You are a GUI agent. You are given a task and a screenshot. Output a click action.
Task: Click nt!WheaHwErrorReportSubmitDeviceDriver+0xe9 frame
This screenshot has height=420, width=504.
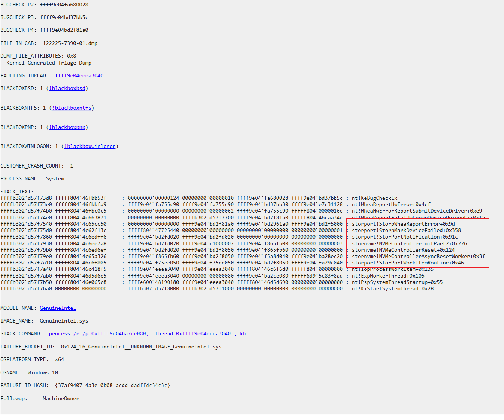pyautogui.click(x=417, y=211)
